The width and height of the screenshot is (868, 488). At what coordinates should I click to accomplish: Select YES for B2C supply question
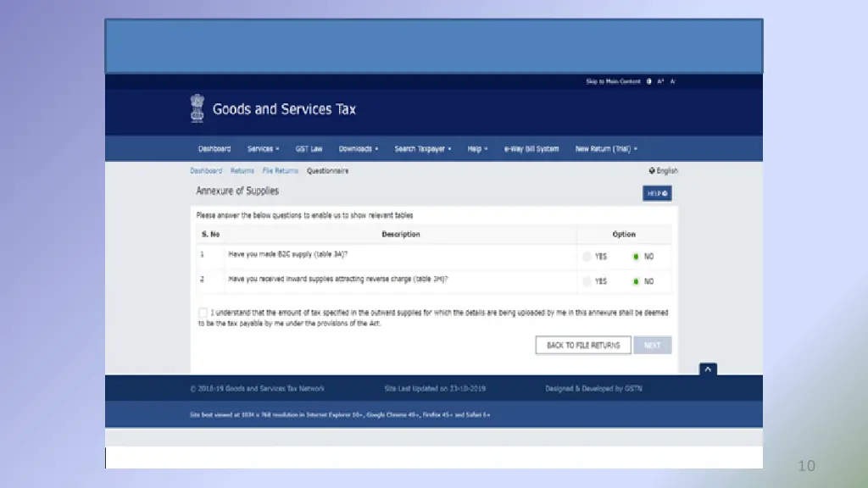587,256
